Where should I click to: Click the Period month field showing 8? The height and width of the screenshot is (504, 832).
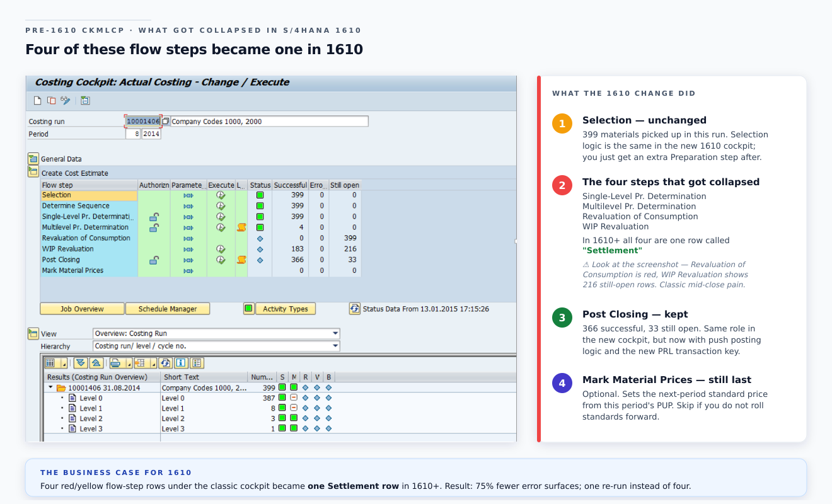coord(134,134)
